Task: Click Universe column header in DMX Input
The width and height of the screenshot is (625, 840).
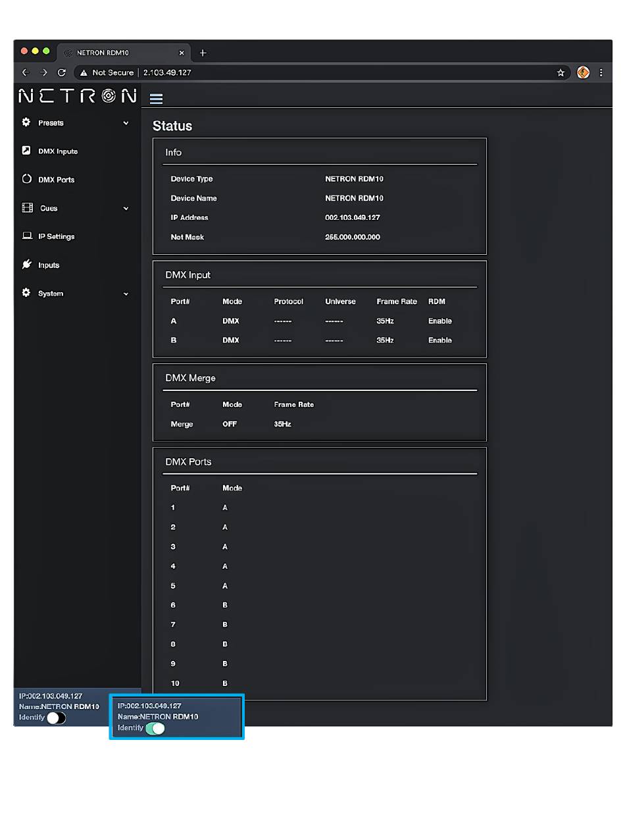Action: tap(340, 302)
